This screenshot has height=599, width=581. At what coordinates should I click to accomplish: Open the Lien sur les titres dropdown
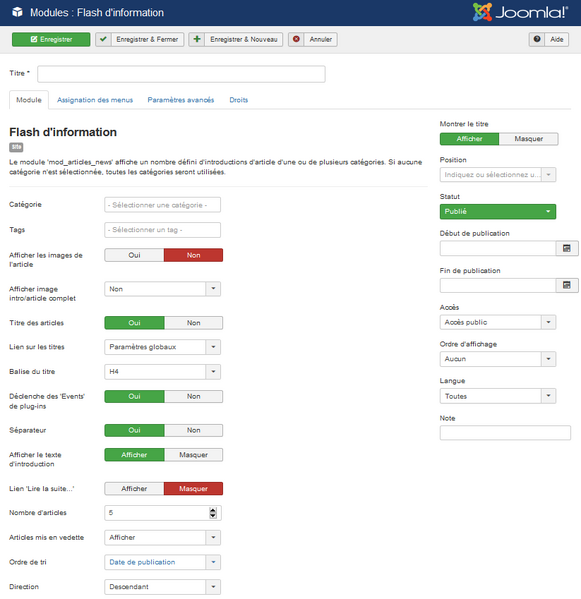[x=162, y=347]
